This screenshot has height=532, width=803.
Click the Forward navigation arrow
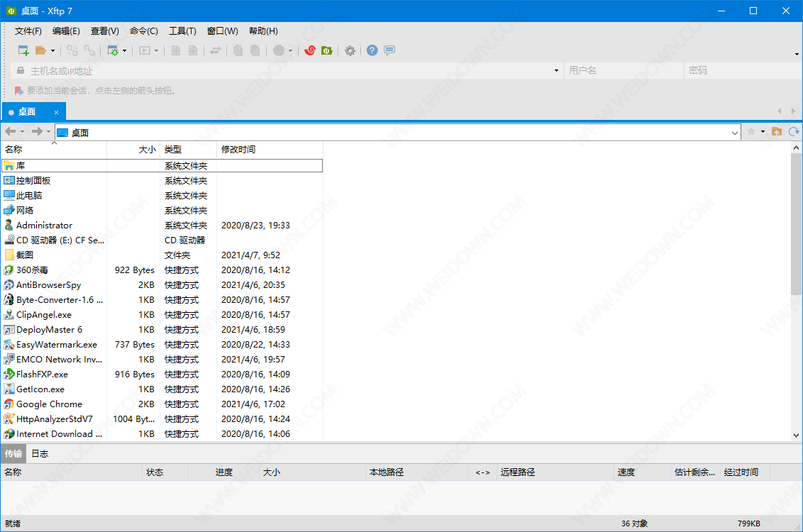(x=37, y=132)
